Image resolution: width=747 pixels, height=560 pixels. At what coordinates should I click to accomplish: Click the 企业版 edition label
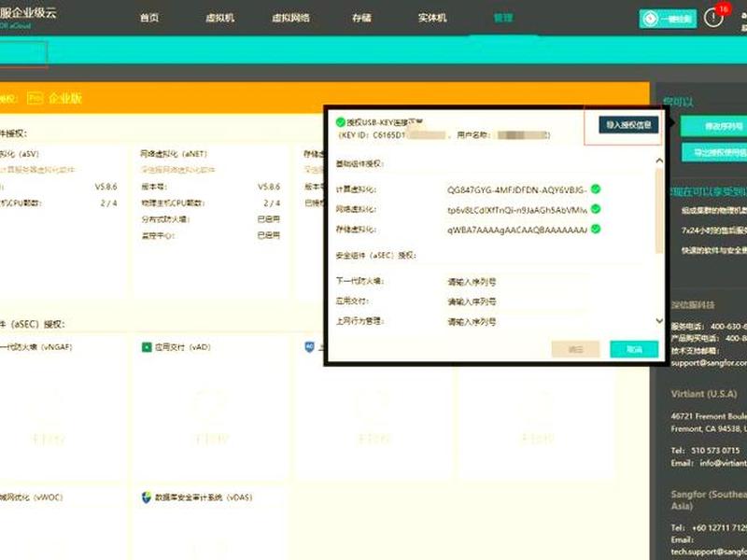point(65,98)
